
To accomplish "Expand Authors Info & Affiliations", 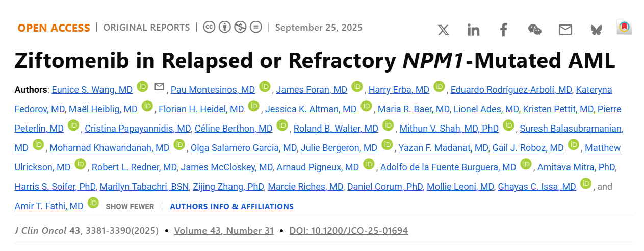I will coord(231,207).
